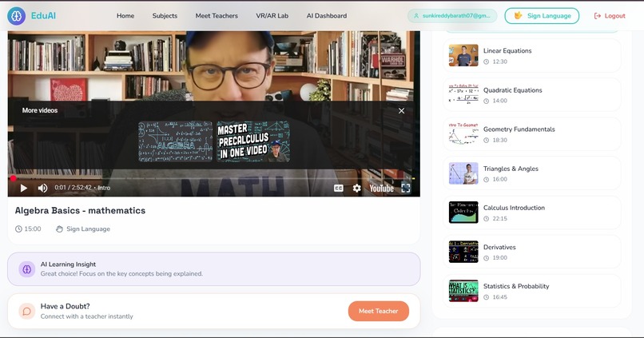Click the video time display 0:01 / 2:52:42
The width and height of the screenshot is (644, 338).
click(x=73, y=188)
